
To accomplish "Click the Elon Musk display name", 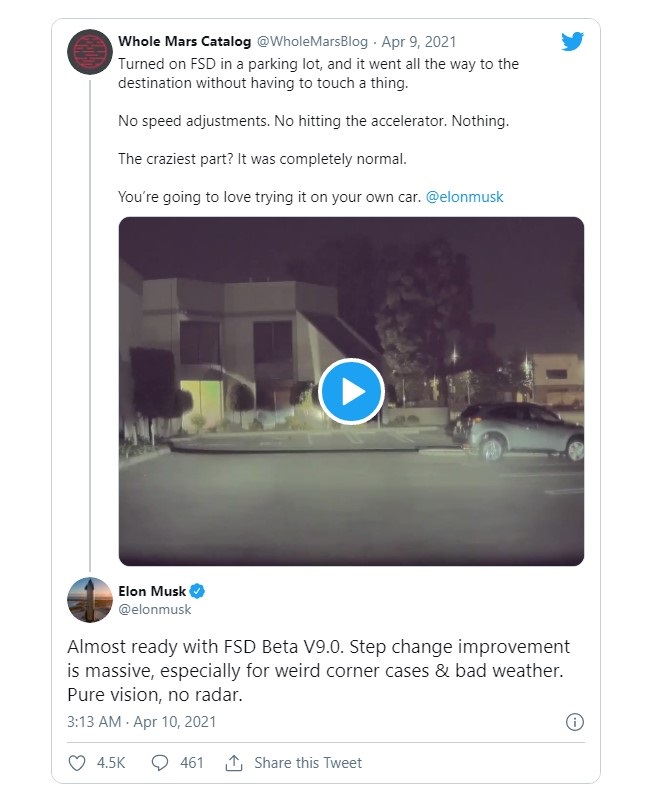I will [152, 591].
